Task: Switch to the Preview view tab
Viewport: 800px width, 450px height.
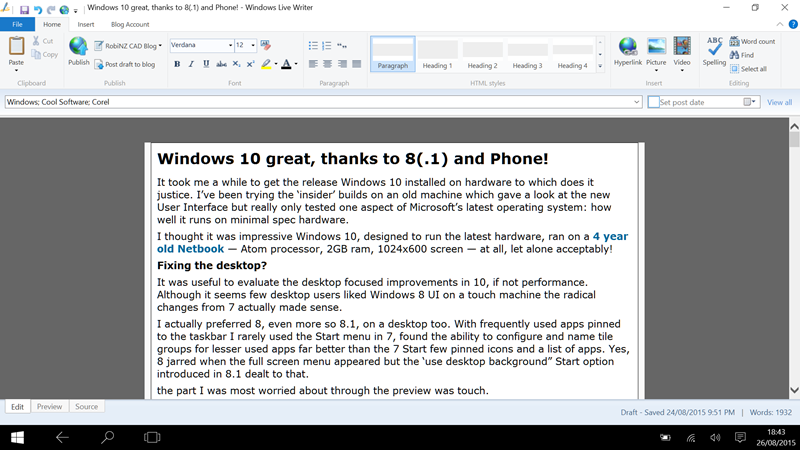Action: coord(49,407)
